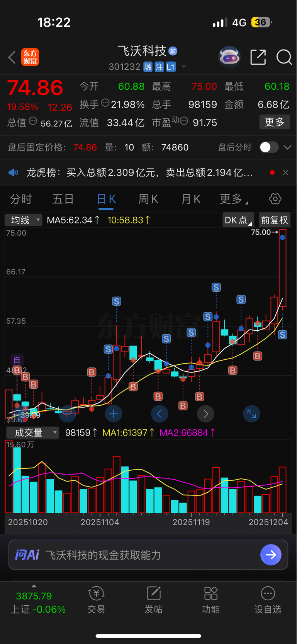The image size is (297, 644).
Task: Switch to the 分时 tab
Action: click(21, 199)
